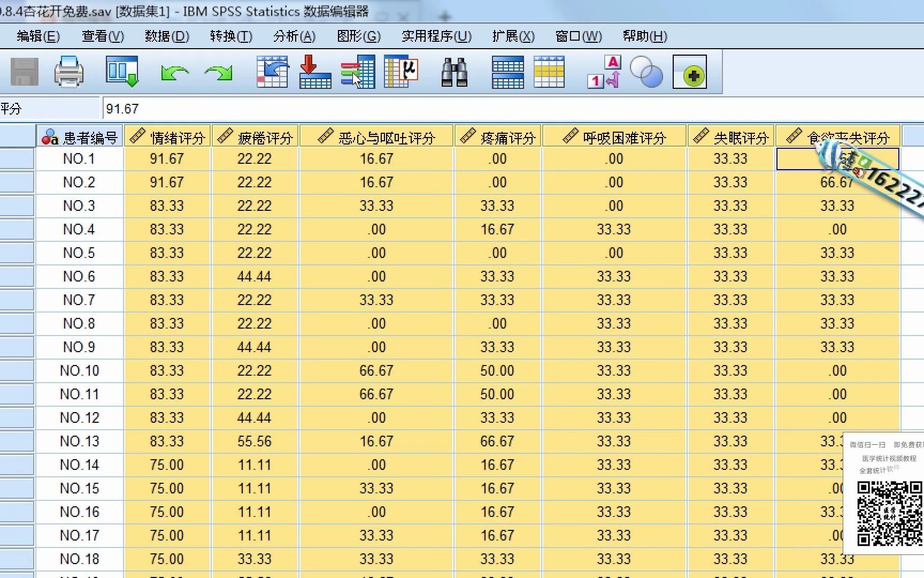Select 疼痛评分 cell 16.67 in row NO.16
This screenshot has height=578, width=924.
click(x=498, y=512)
